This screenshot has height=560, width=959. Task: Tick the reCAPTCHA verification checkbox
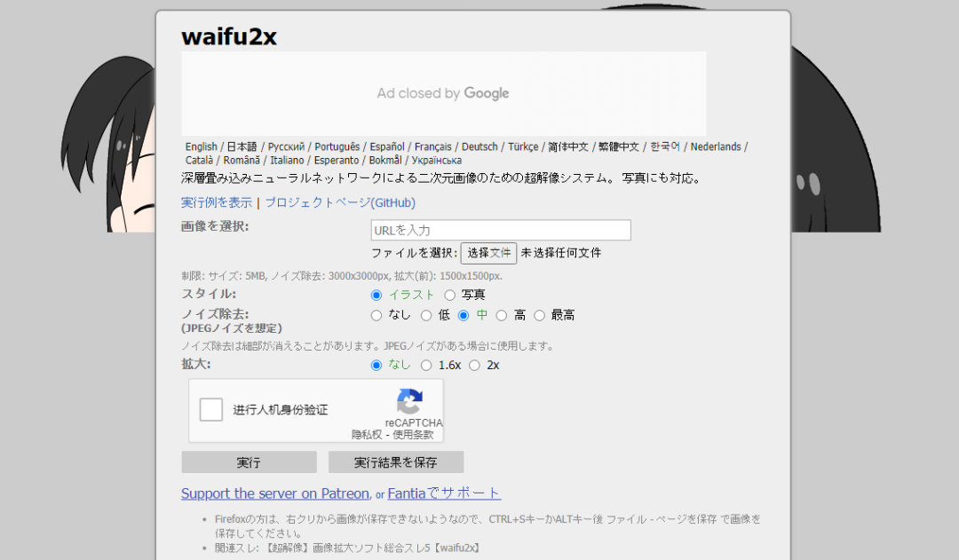click(211, 410)
